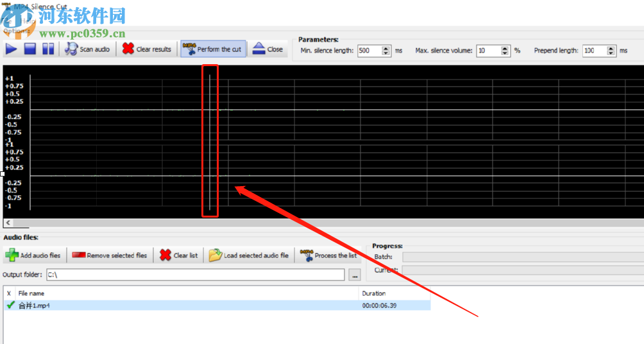Clear list of audio files
Image resolution: width=644 pixels, height=344 pixels.
click(179, 255)
